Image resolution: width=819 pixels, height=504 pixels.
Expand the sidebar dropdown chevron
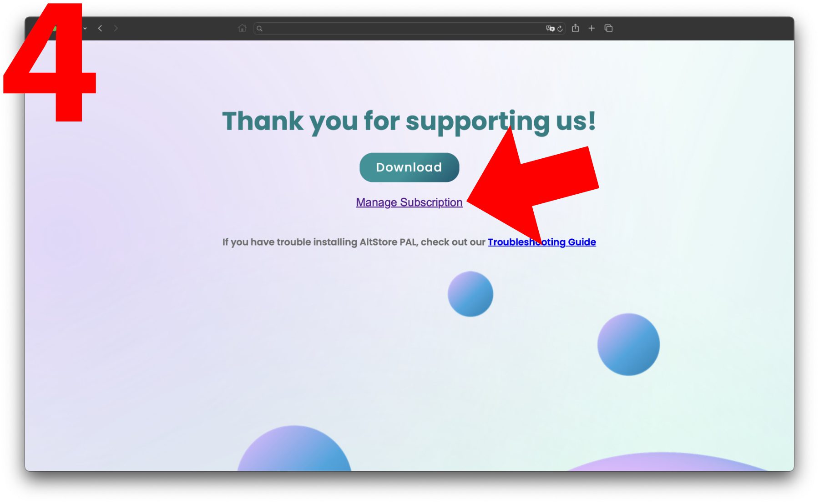click(85, 28)
